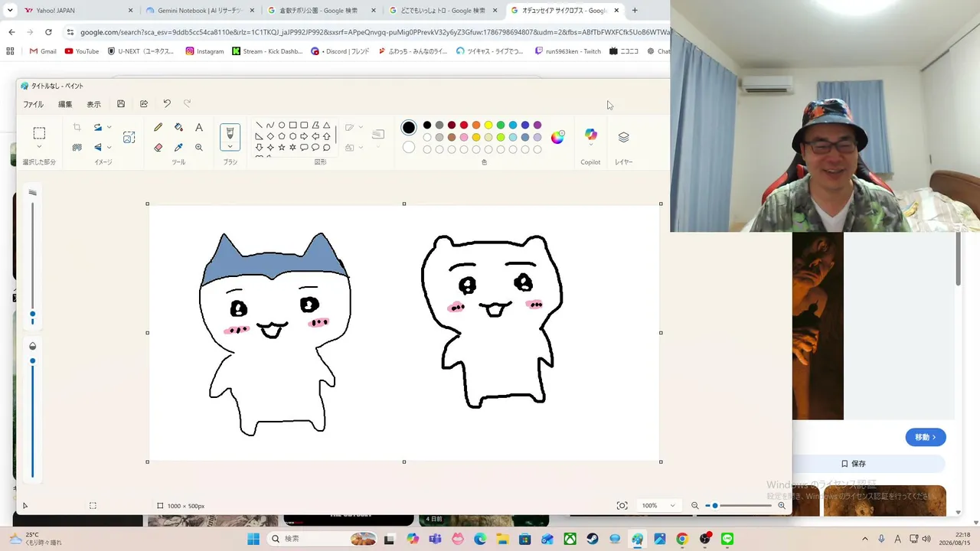Select the Pencil tool in Paint
The width and height of the screenshot is (980, 551).
(x=158, y=128)
